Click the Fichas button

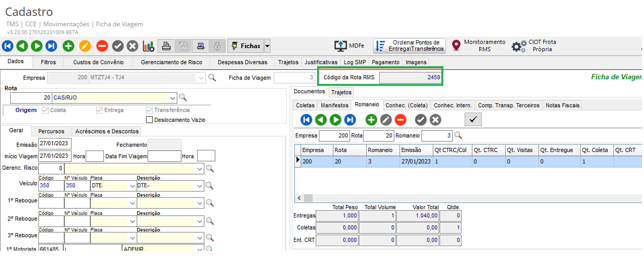[245, 46]
